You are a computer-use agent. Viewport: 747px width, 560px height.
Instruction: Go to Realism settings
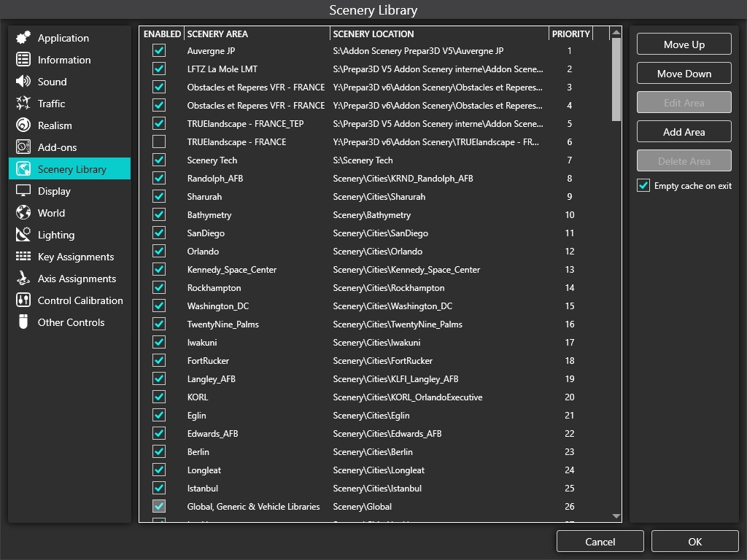69,125
